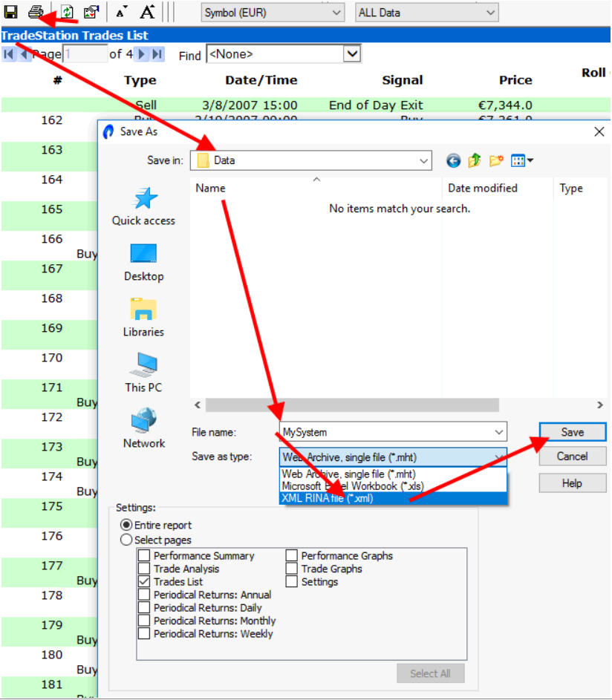Open the ALL Data dropdown
The image size is (612, 700).
(x=427, y=13)
